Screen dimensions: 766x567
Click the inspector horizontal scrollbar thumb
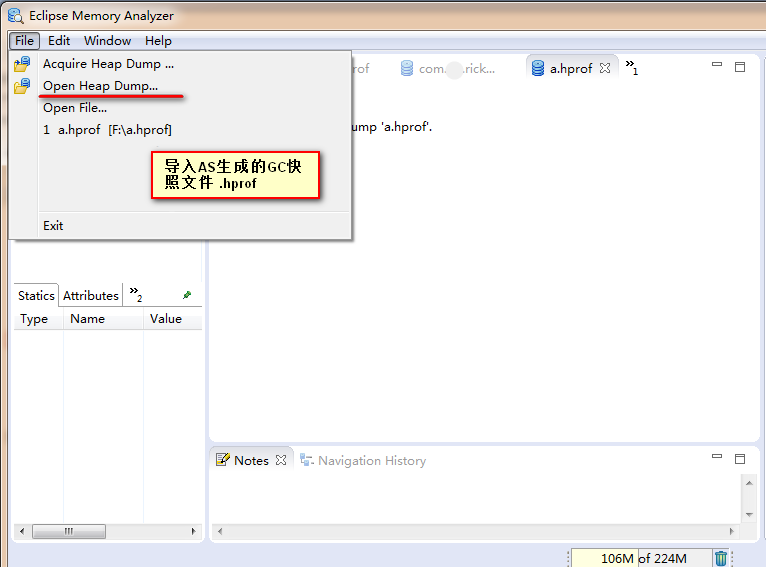coord(69,531)
